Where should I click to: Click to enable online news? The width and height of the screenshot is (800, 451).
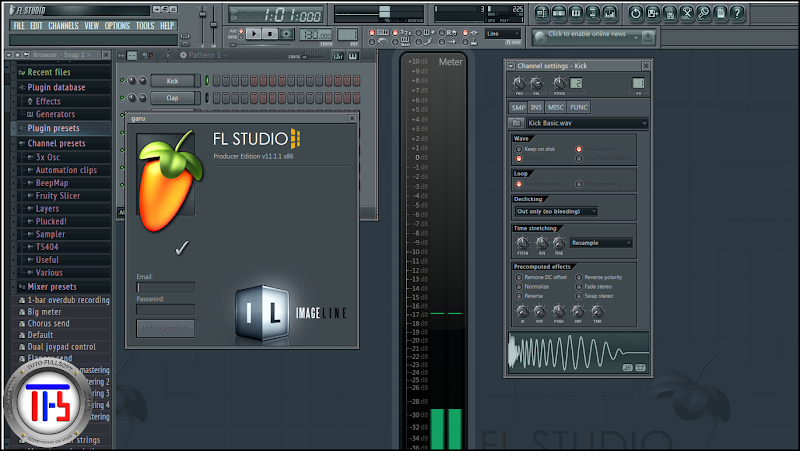pos(587,34)
